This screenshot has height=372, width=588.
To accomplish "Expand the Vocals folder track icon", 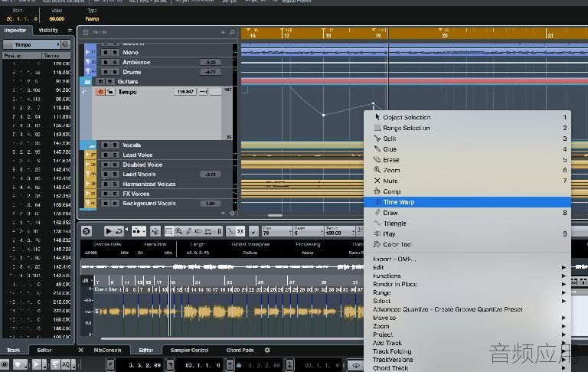I will [x=90, y=145].
